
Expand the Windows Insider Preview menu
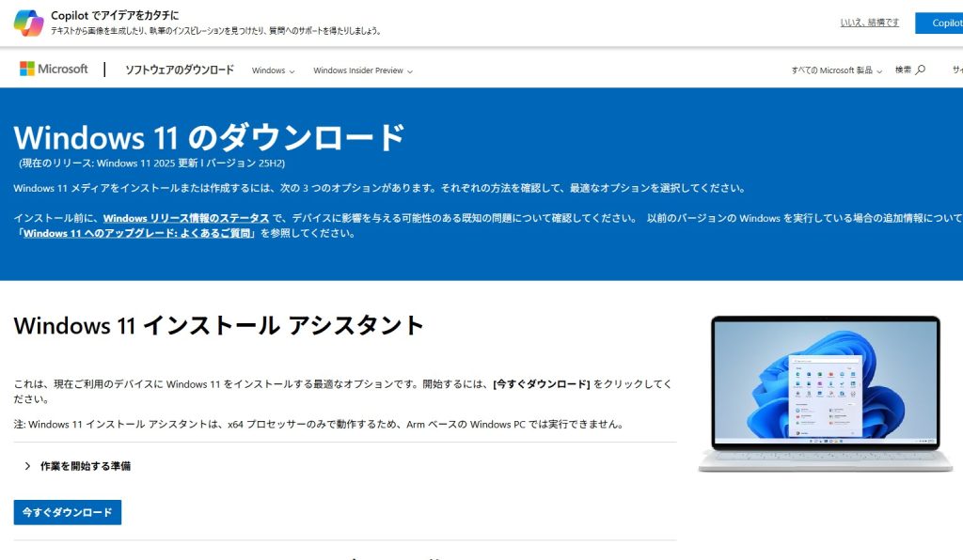click(x=362, y=70)
